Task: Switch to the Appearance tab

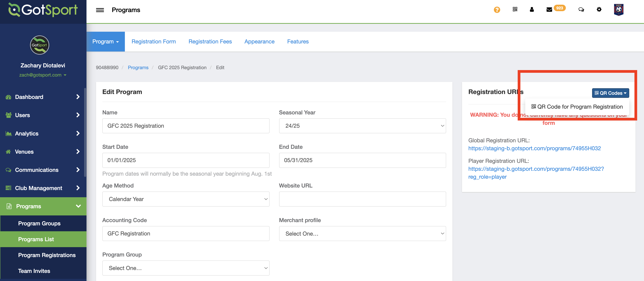Action: pos(259,41)
